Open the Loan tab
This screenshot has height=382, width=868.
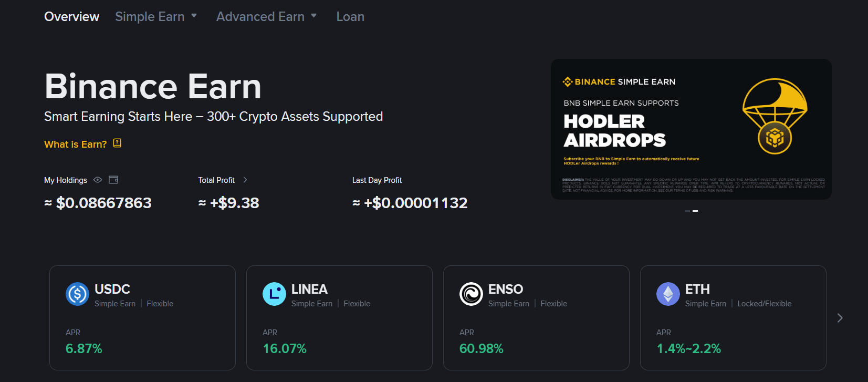350,17
